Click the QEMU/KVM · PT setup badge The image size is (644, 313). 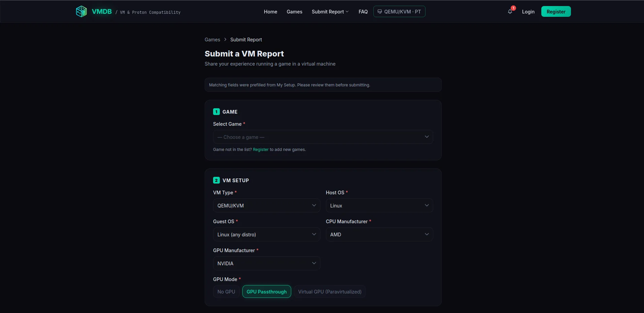click(399, 12)
